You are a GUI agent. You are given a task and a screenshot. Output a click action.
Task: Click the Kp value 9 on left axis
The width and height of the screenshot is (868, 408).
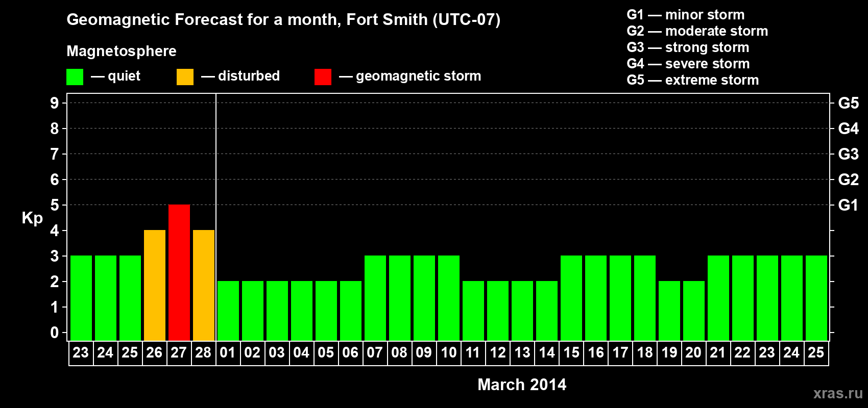pyautogui.click(x=55, y=103)
